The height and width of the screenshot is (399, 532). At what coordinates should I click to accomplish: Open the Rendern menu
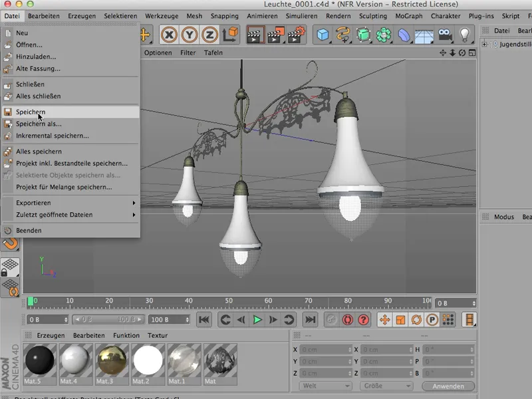point(338,16)
